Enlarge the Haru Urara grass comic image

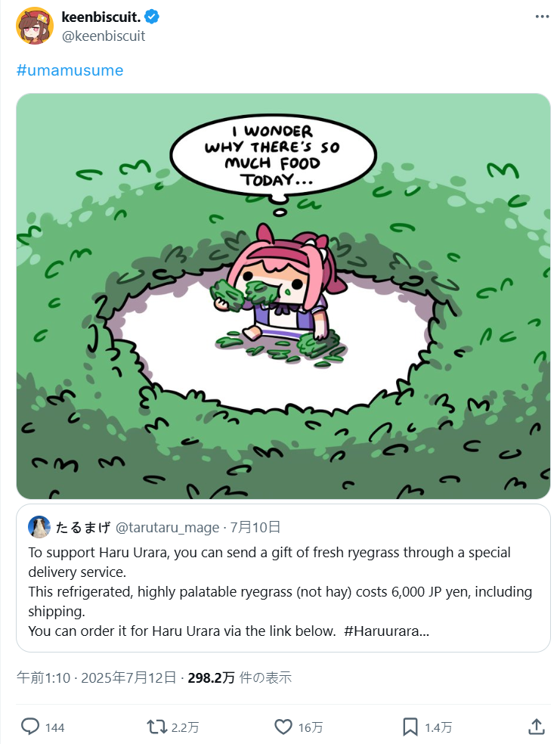point(283,296)
